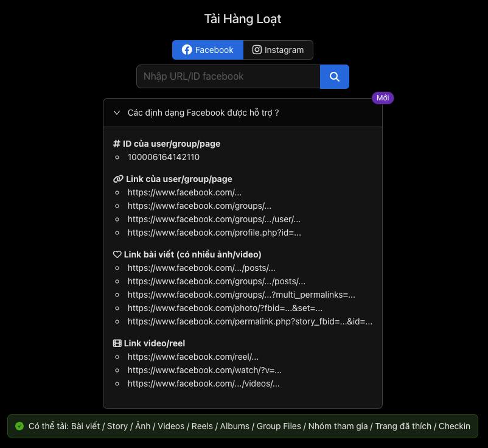
Task: Click the chain link icon beside Link heading
Action: 118,179
